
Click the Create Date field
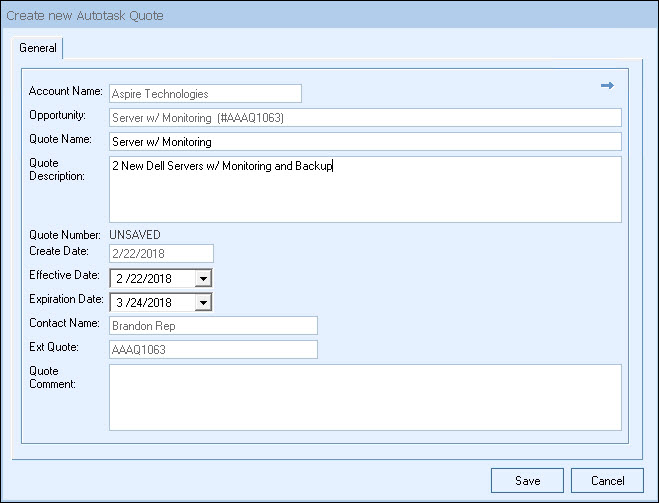pos(161,253)
